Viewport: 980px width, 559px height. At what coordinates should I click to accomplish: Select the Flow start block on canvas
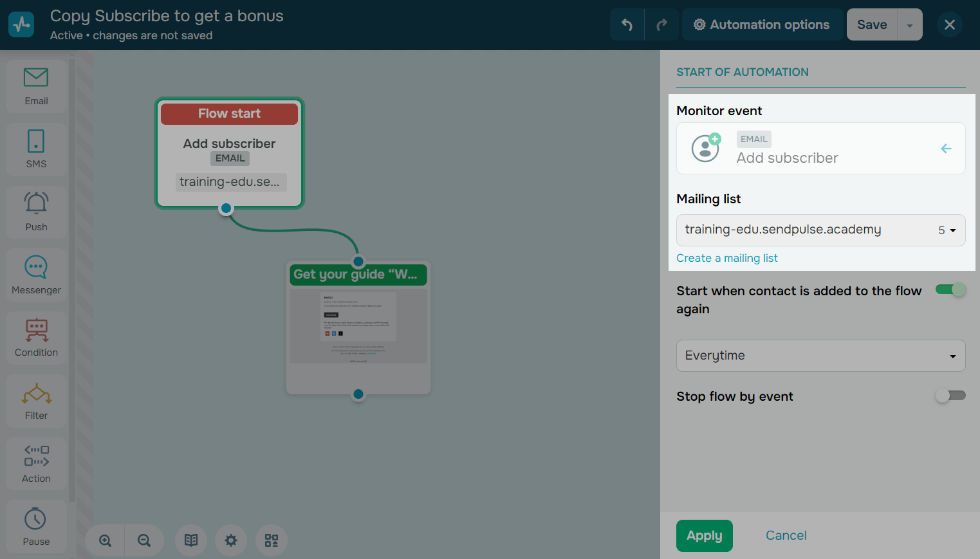coord(229,153)
